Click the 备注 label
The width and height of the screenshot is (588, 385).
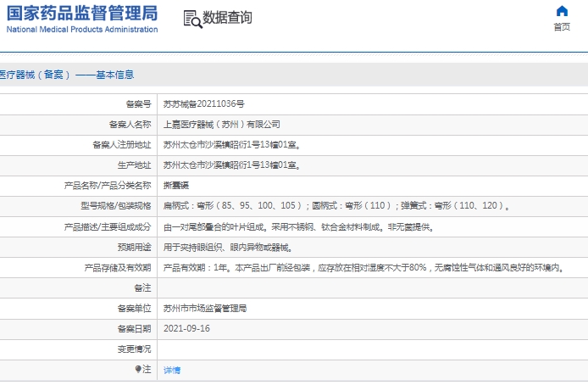(142, 287)
